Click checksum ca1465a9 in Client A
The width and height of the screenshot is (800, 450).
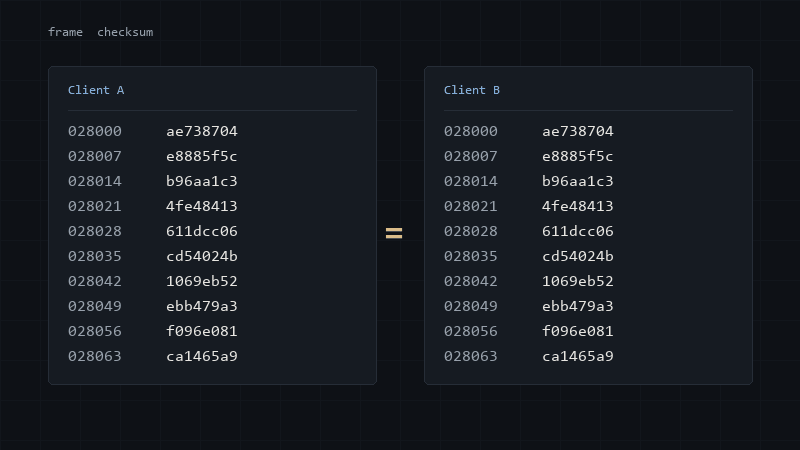click(202, 356)
